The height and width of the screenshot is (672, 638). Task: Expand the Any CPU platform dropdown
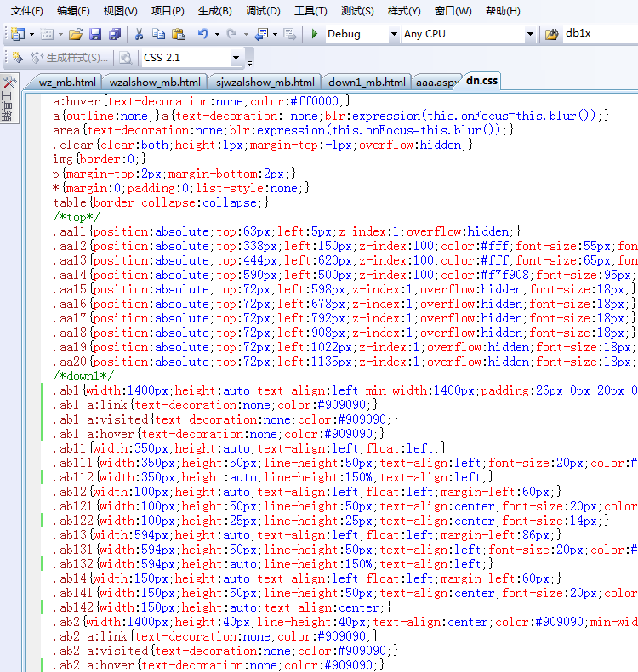(530, 34)
